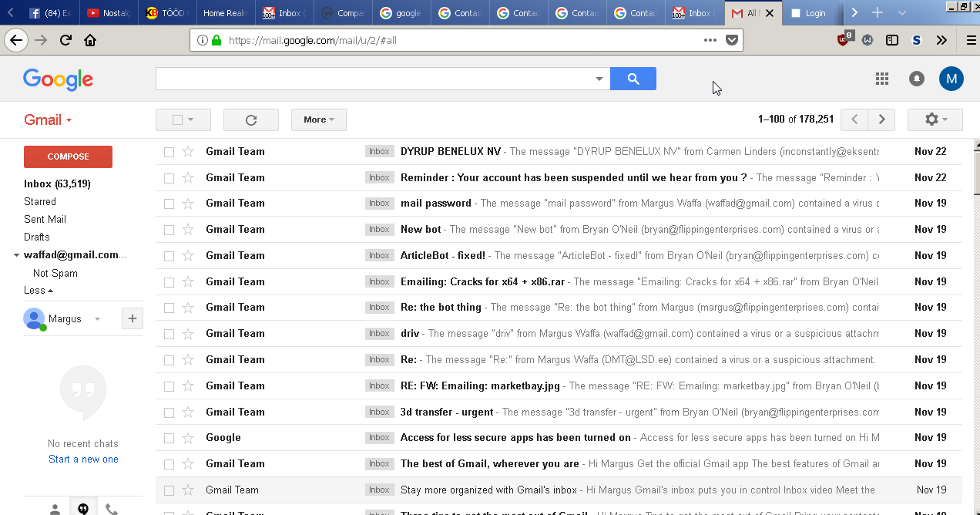The width and height of the screenshot is (980, 515).
Task: Select the New bot email checkbox
Action: 169,230
